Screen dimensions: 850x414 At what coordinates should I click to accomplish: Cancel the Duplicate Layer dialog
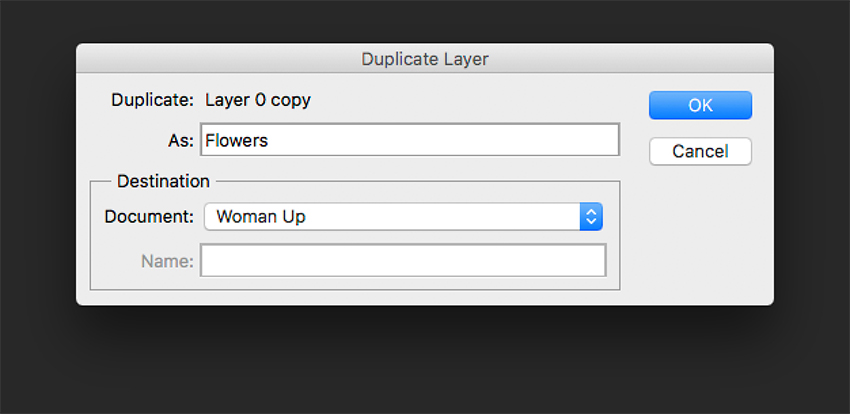(700, 151)
